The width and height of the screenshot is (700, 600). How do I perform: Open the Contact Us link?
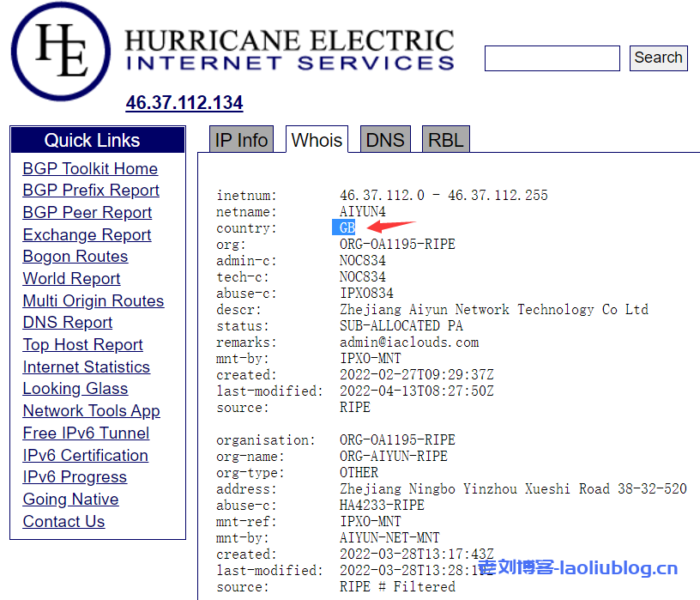[x=63, y=522]
